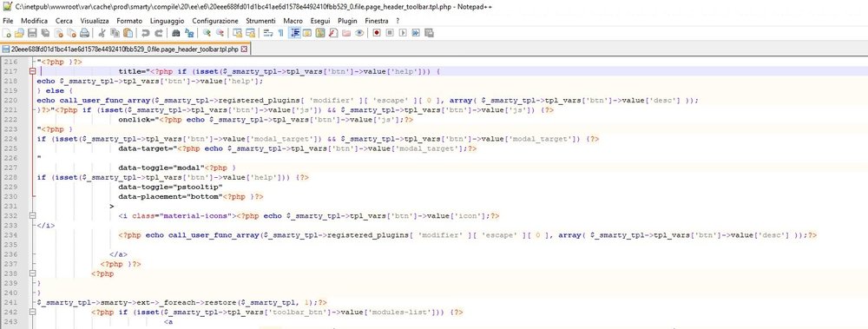Image resolution: width=868 pixels, height=329 pixels.
Task: Open Find with the binoculars icon
Action: click(176, 33)
